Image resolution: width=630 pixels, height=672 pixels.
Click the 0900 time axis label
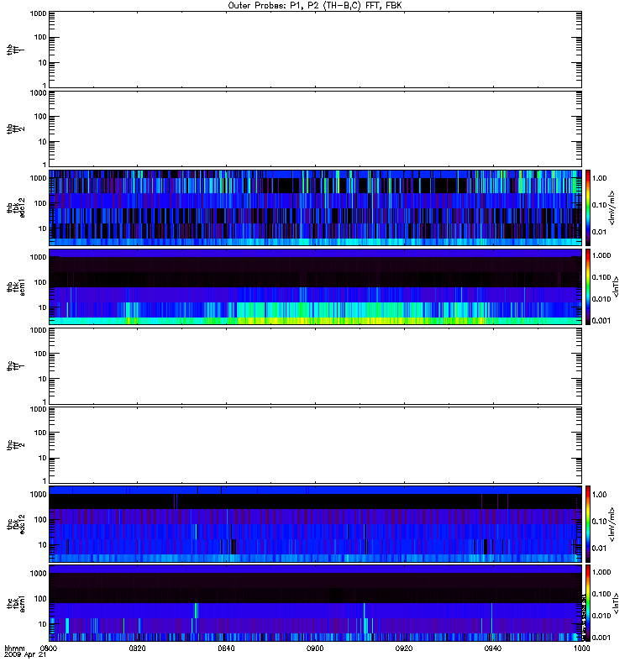click(315, 649)
